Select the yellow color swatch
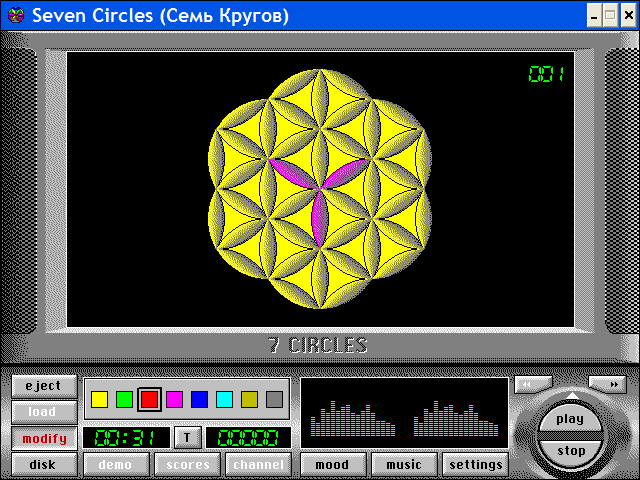The image size is (640, 480). coord(100,400)
